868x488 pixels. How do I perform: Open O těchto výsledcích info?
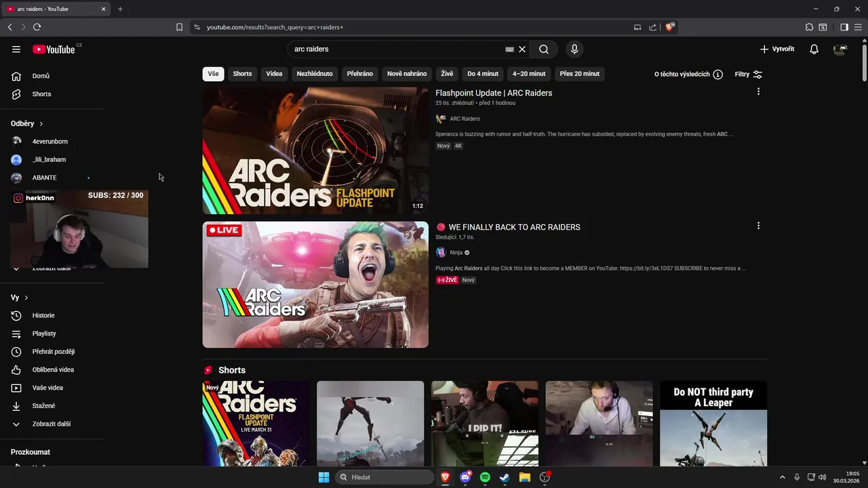[x=688, y=74]
